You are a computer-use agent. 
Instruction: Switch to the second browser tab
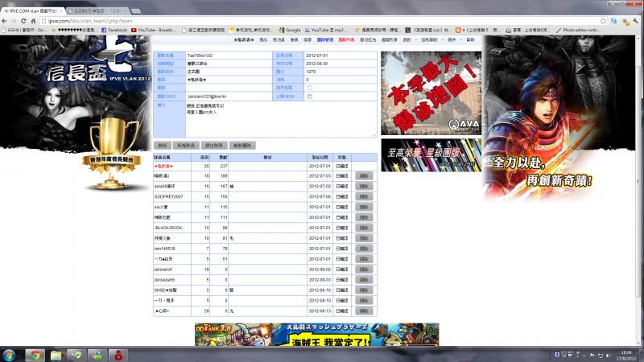point(97,10)
